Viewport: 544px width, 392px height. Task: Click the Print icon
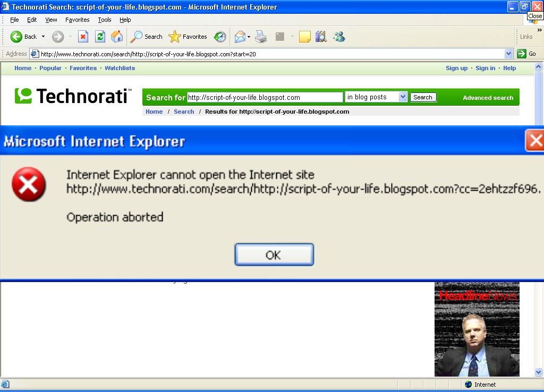(261, 37)
